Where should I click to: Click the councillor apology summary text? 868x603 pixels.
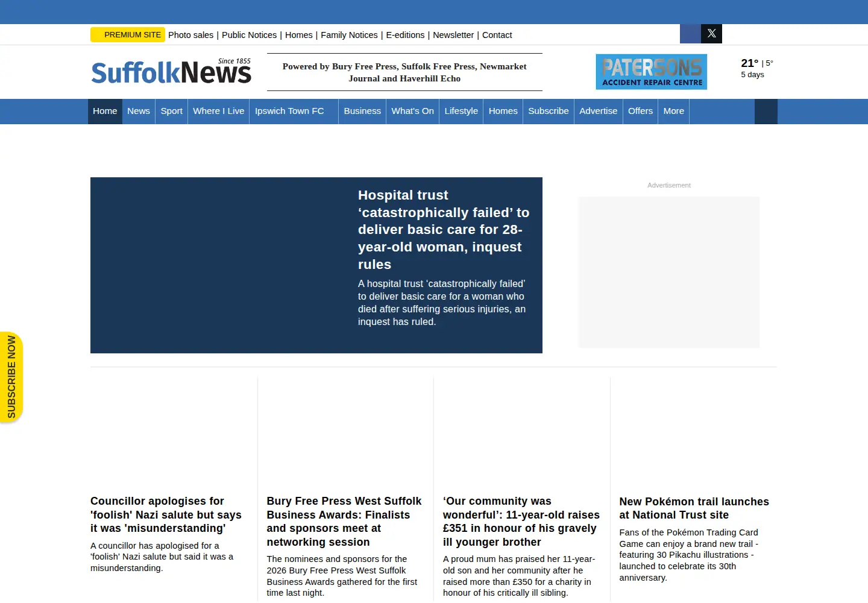coord(162,557)
